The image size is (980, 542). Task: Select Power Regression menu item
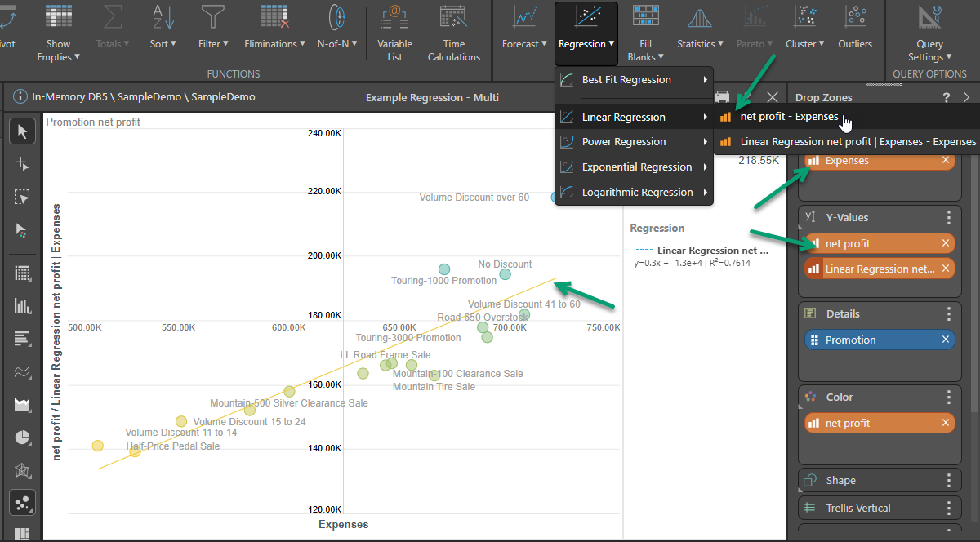[x=634, y=142]
